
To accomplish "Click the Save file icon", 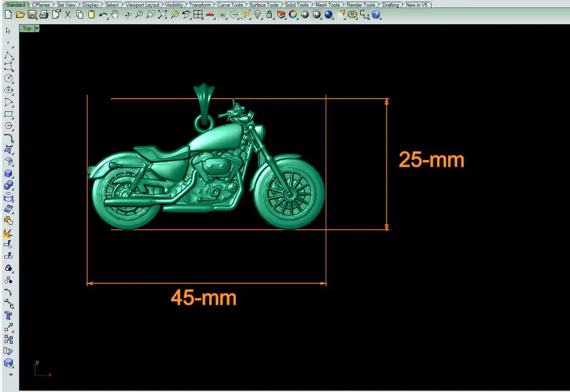I will (32, 15).
